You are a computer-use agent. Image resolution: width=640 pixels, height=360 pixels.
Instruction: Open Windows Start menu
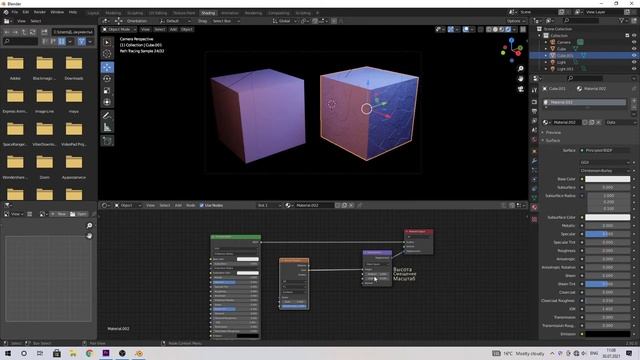[8, 353]
